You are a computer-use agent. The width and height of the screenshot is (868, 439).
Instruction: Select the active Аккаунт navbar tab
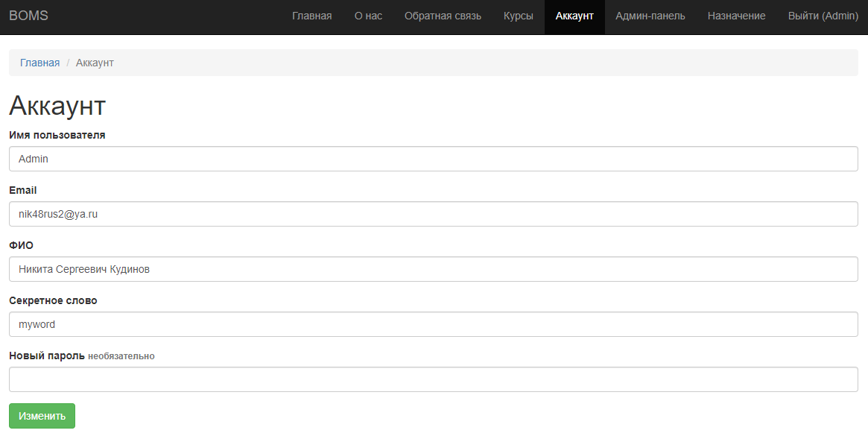pos(574,16)
